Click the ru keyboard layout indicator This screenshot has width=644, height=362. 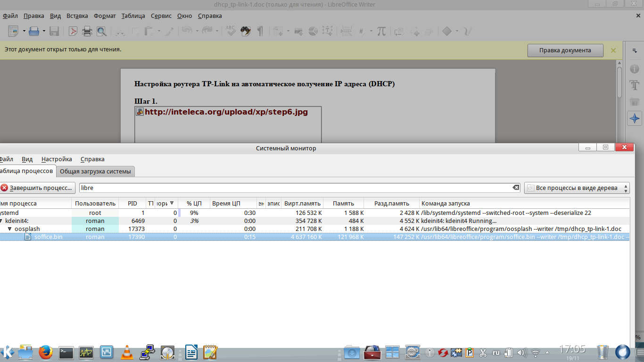click(496, 352)
